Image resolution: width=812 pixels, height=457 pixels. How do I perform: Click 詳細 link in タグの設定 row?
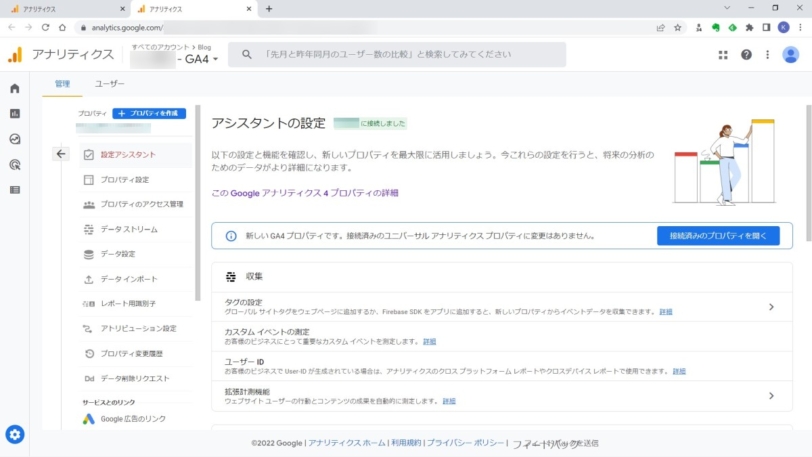[x=666, y=311]
